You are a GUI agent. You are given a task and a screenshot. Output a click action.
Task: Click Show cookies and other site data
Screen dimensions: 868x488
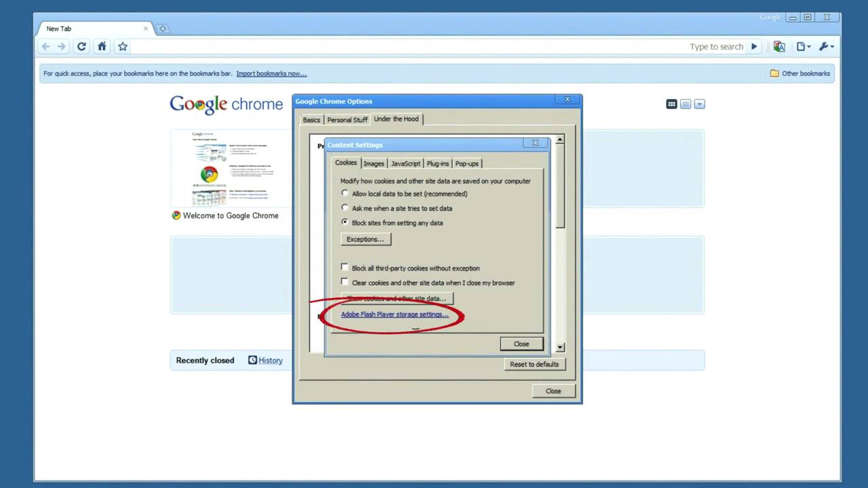point(397,298)
